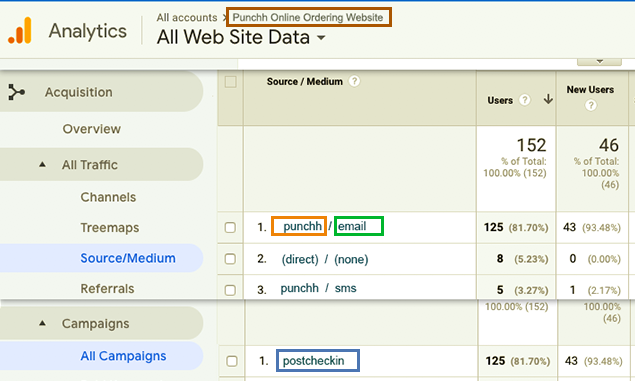
Task: Click Punchh Online Ordering Website breadcrumb
Action: 308,17
